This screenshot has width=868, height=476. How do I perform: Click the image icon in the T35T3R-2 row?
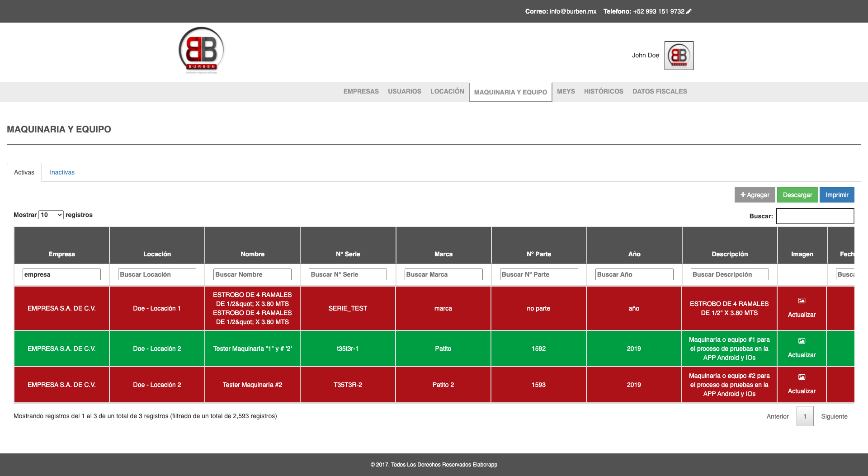pyautogui.click(x=802, y=377)
